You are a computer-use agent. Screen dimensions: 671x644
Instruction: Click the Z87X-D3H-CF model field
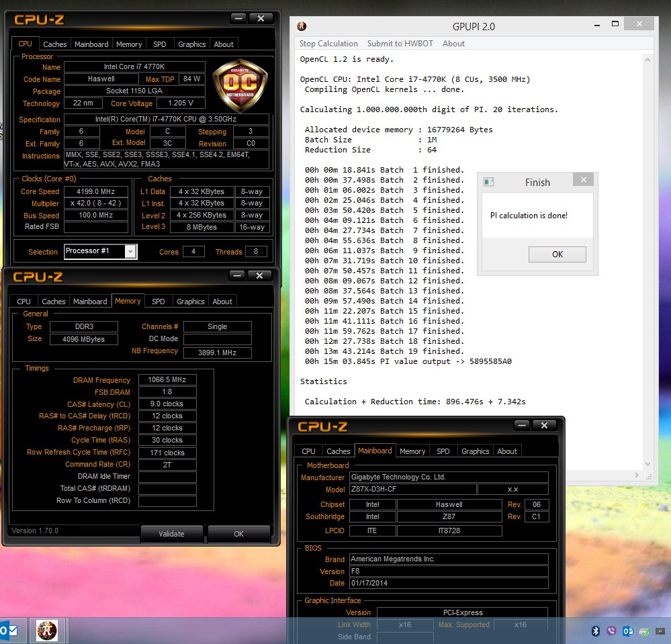(x=413, y=489)
